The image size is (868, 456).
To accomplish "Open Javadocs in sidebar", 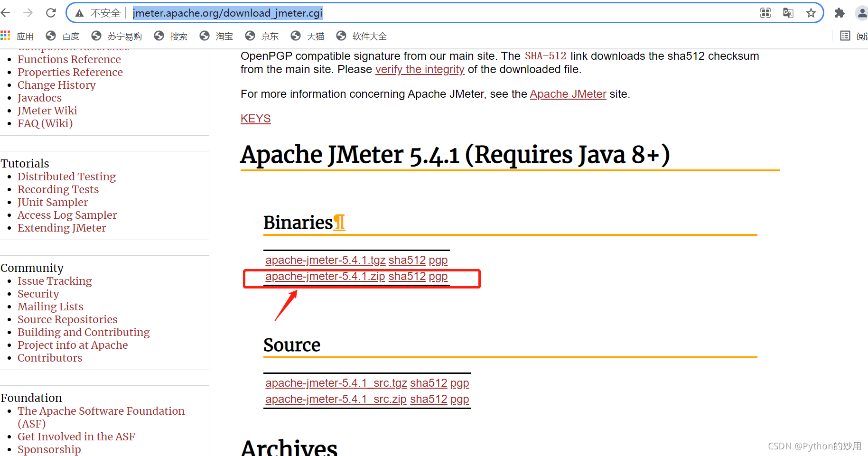I will tap(39, 98).
